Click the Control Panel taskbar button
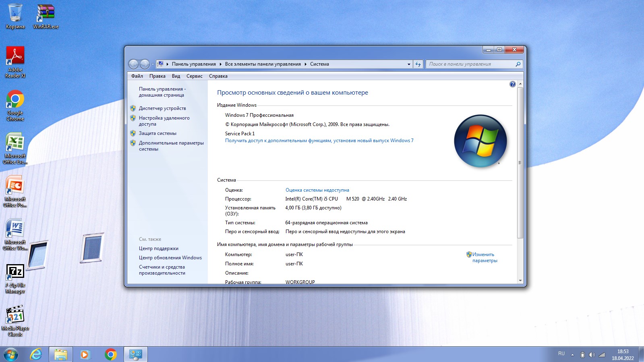The height and width of the screenshot is (362, 644). click(136, 354)
